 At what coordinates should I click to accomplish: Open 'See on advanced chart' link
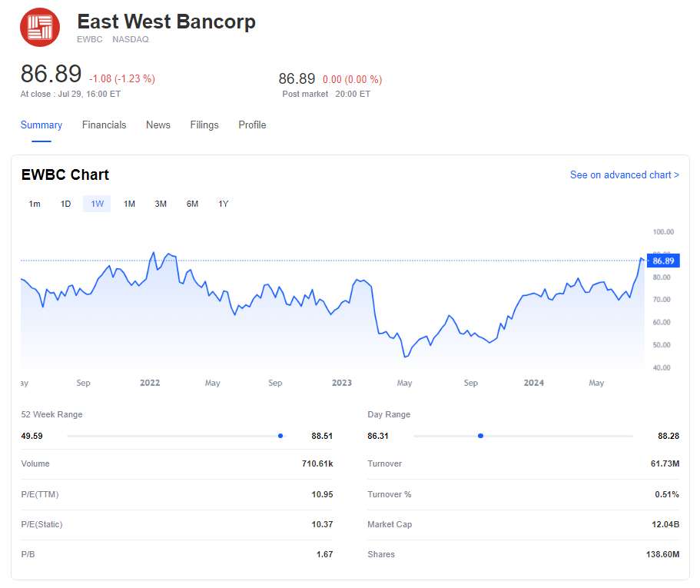click(624, 175)
